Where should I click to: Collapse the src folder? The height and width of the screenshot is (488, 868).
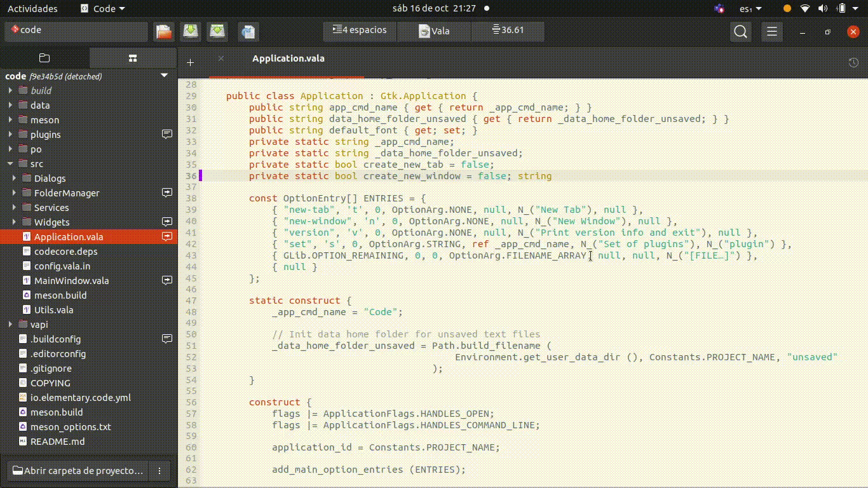10,163
